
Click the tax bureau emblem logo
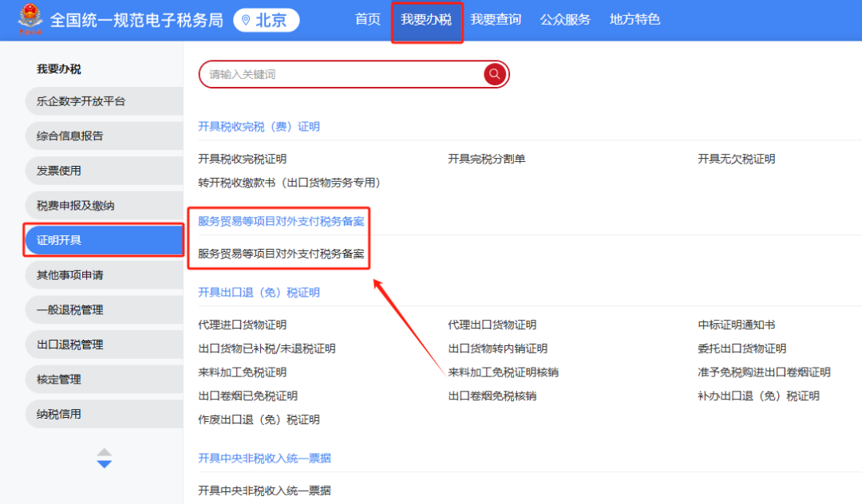click(30, 21)
